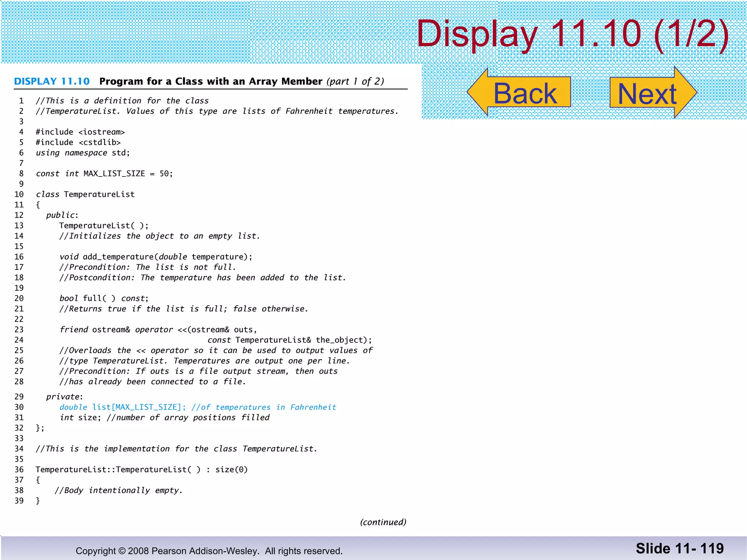The image size is (747, 560).
Task: Click the '//Postcondition: The temperature has been added' comment
Action: click(202, 277)
